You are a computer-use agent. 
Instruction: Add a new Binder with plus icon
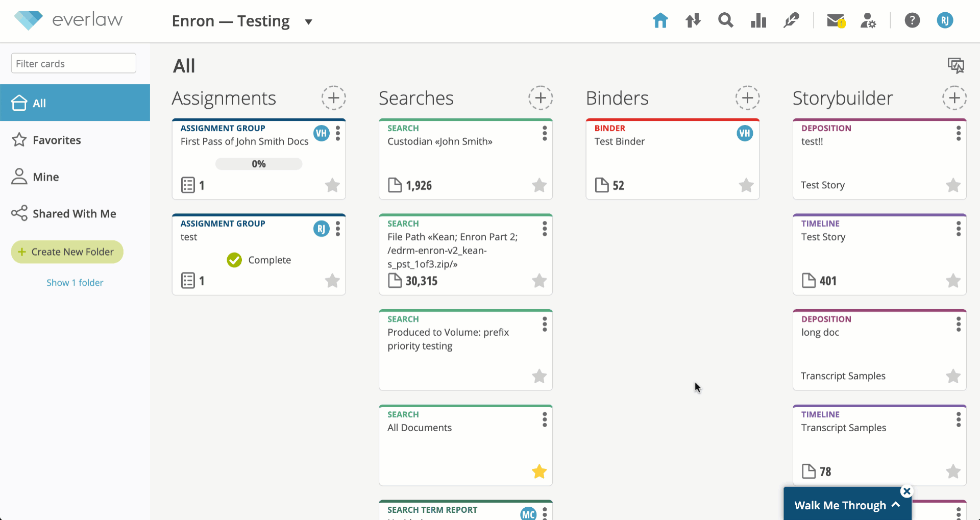[x=747, y=97]
